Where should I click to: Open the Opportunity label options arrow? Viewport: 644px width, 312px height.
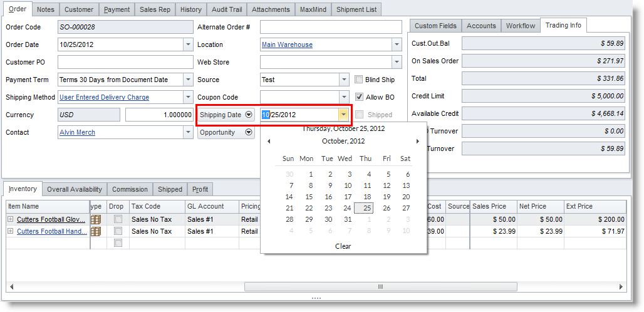click(x=248, y=133)
